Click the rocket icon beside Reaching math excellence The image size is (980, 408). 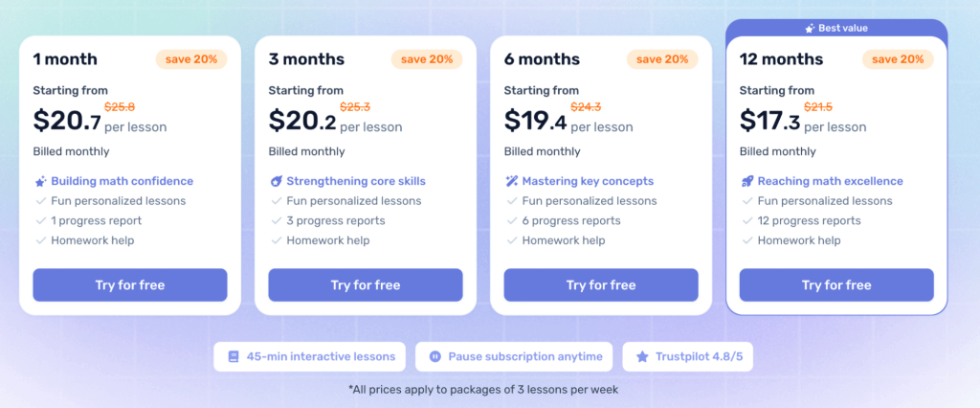(x=746, y=181)
